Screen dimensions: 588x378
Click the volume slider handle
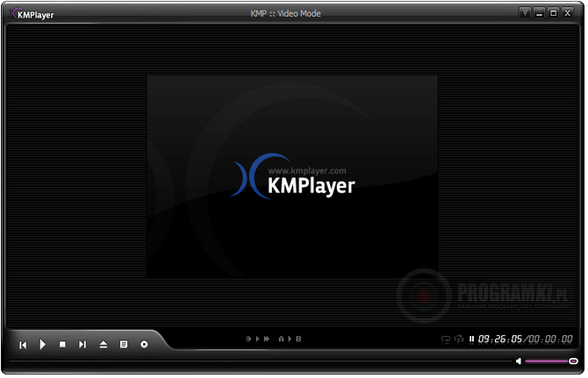point(573,361)
